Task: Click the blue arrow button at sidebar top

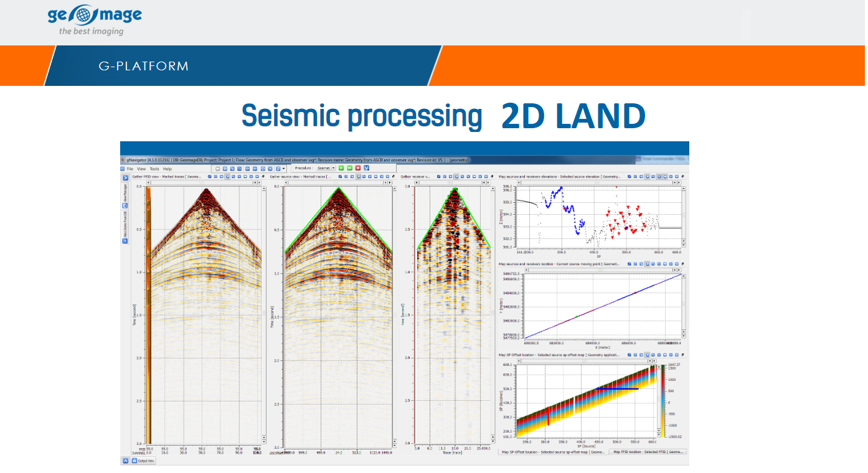Action: [x=125, y=178]
